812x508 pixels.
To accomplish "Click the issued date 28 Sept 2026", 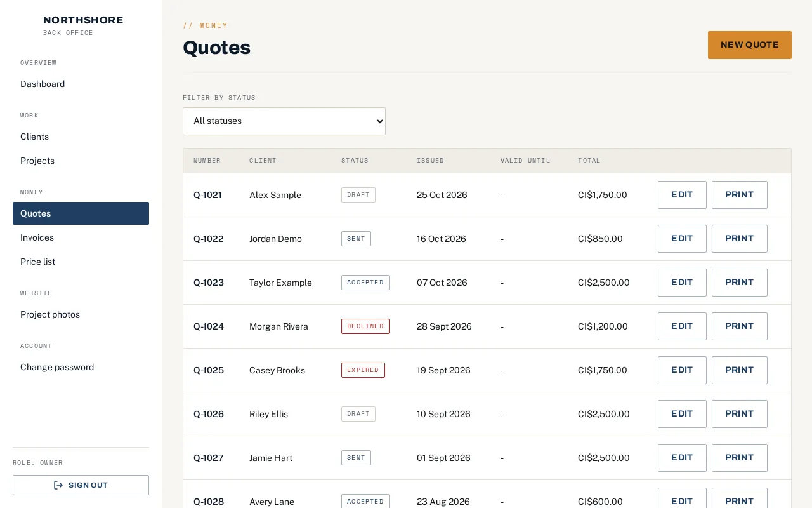I will (x=444, y=326).
